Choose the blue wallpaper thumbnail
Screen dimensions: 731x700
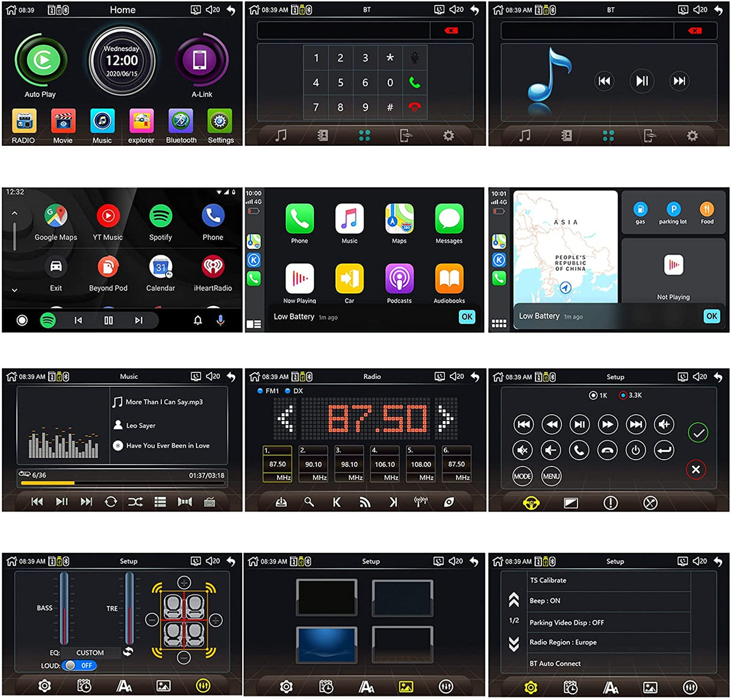click(327, 645)
